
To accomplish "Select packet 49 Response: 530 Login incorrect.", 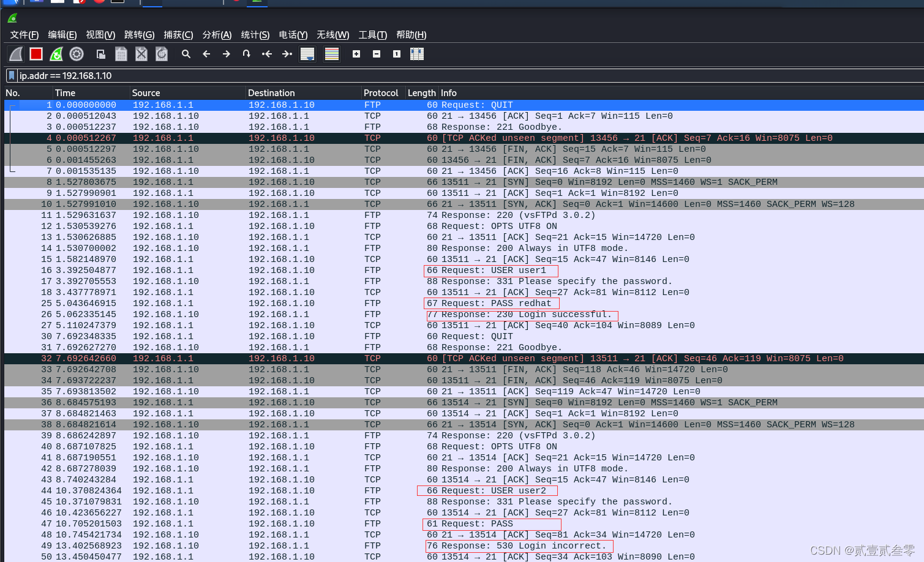I will [x=464, y=545].
